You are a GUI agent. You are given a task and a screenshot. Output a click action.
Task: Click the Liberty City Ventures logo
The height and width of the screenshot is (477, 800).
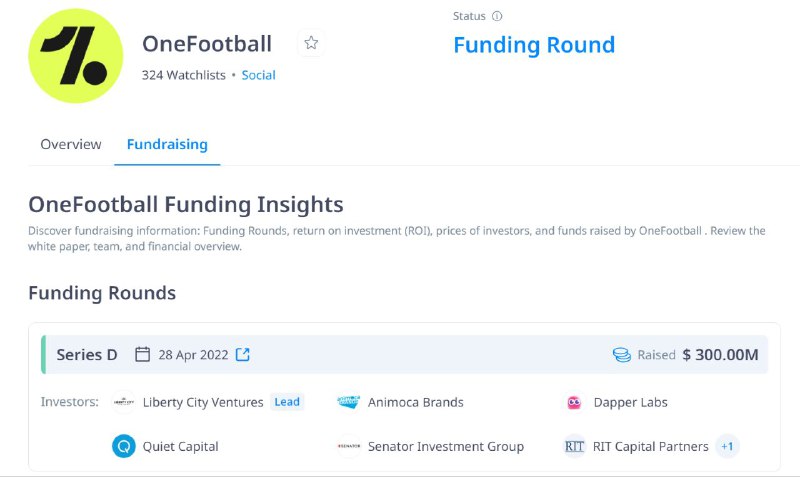click(124, 402)
